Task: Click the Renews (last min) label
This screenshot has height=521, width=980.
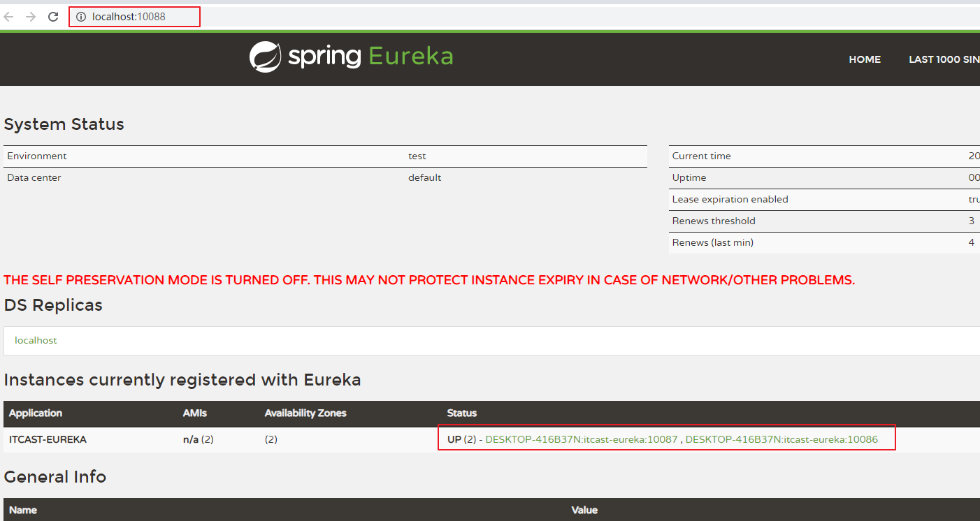Action: coord(713,242)
